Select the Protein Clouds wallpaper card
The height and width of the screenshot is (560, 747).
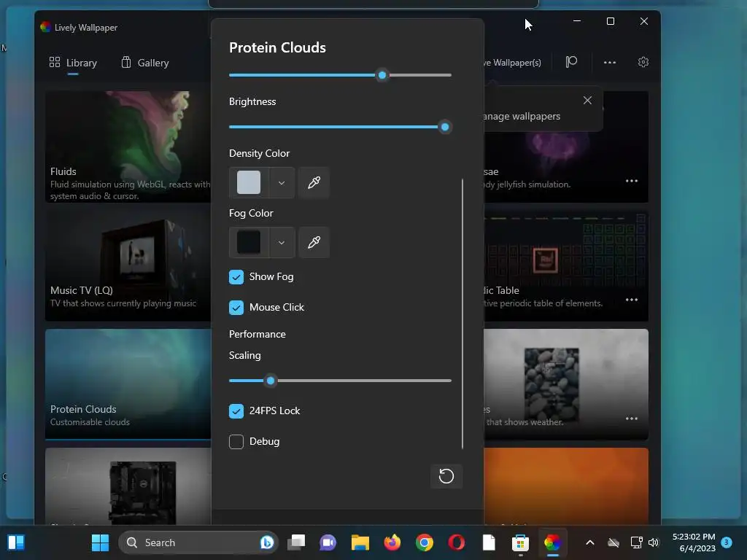click(128, 384)
